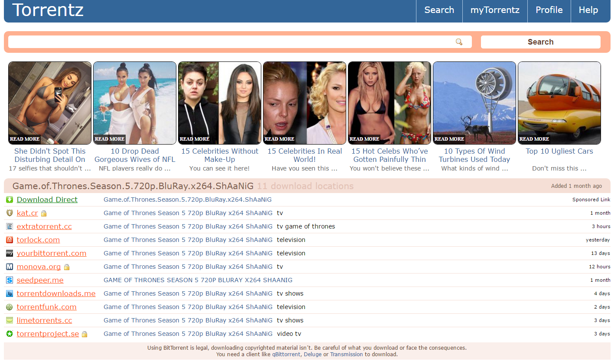Click the green Download Direct arrow icon
Screen dimensions: 614x364
click(10, 200)
